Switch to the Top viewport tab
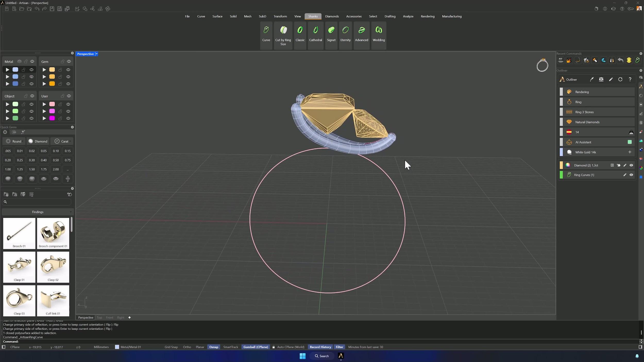The image size is (644, 362). (99, 317)
